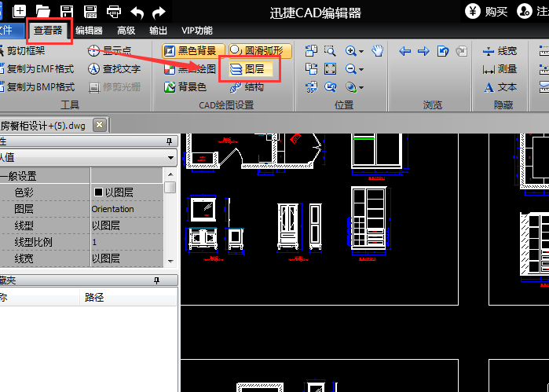Image resolution: width=549 pixels, height=392 pixels.
Task: Click the Undo arrow icon
Action: click(137, 13)
